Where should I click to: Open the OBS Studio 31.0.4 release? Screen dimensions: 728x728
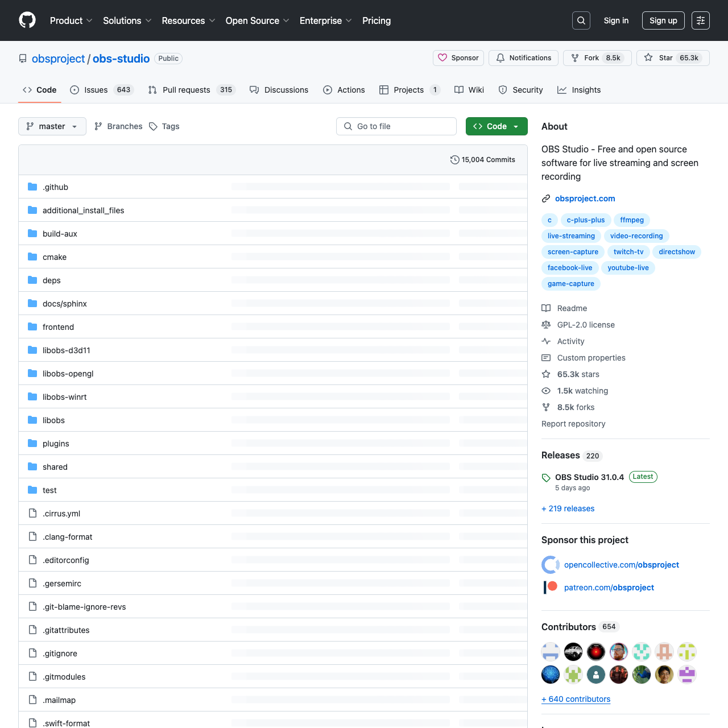[x=589, y=477]
